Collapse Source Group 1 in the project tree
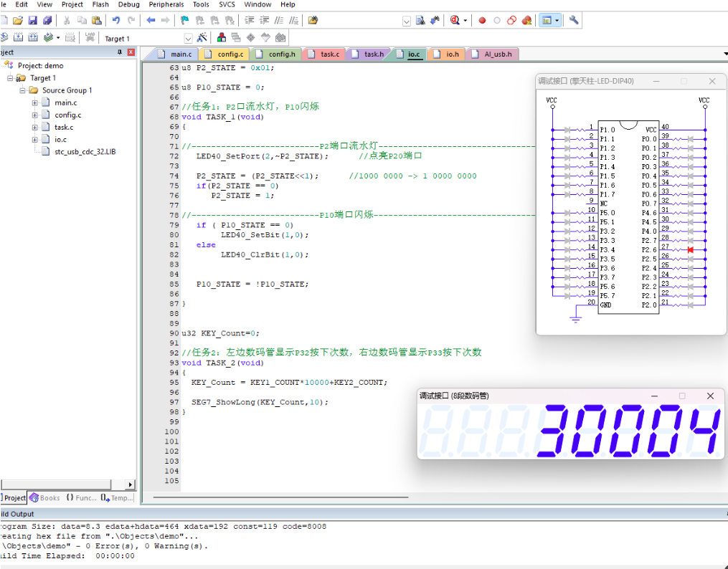Screen dimensions: 728x569 pos(22,90)
